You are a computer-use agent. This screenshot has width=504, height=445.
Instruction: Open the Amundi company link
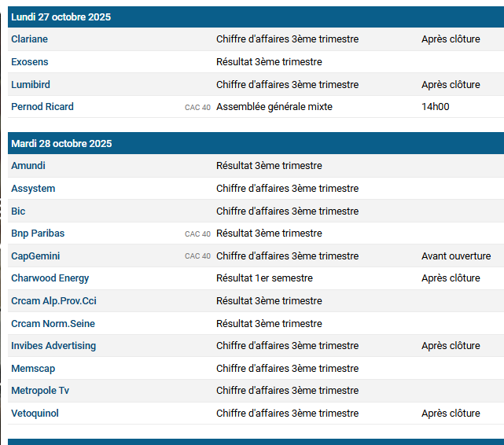[x=28, y=166]
